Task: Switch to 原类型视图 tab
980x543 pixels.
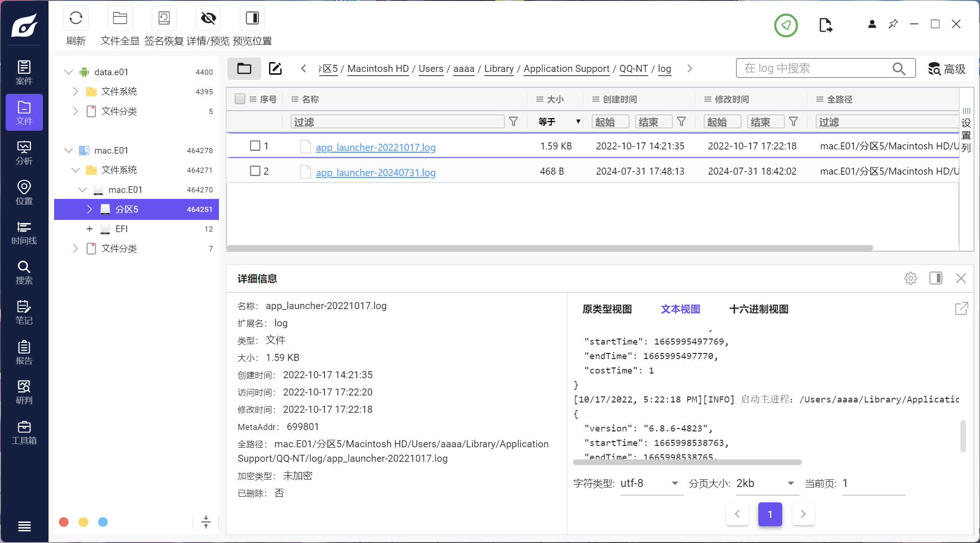Action: tap(607, 309)
